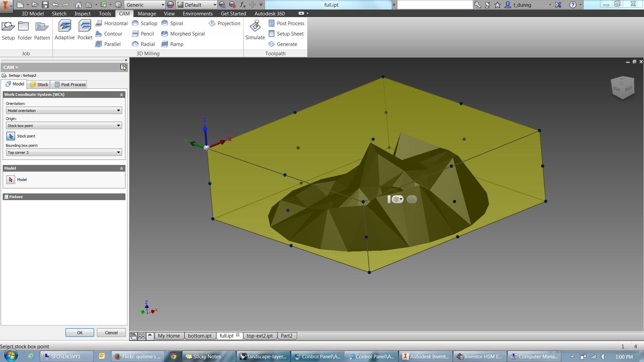Open Sticky Notes from taskbar
The width and height of the screenshot is (644, 362).
[x=209, y=356]
